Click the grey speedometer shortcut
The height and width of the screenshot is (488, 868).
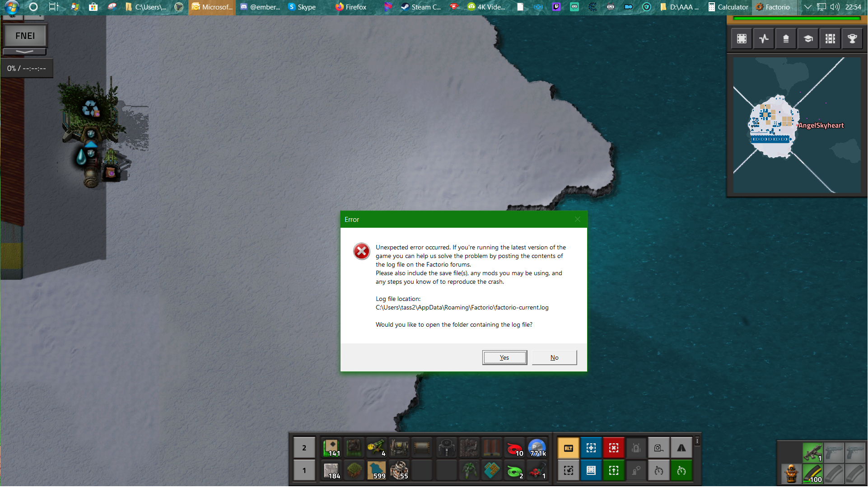[659, 470]
